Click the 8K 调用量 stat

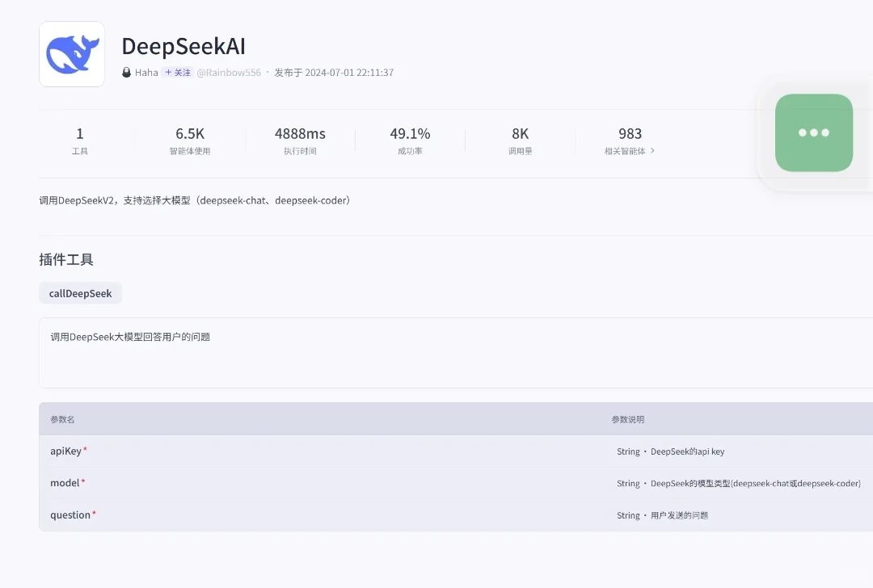click(x=520, y=141)
